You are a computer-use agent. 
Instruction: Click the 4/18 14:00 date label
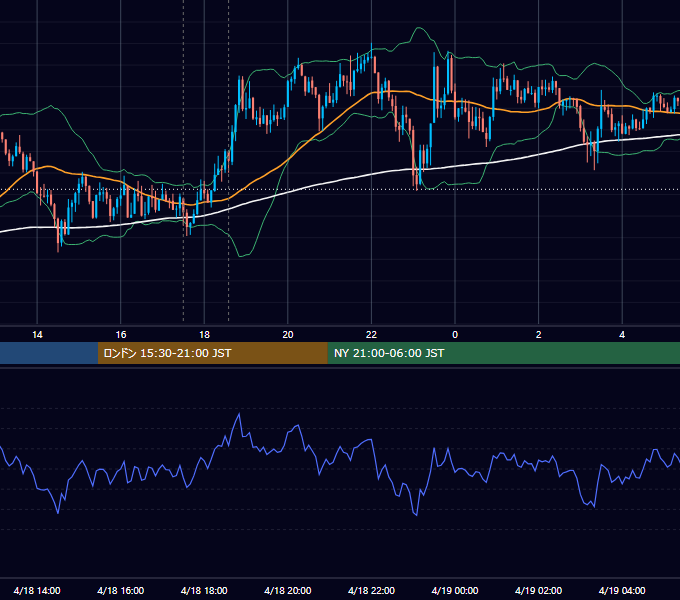[x=37, y=590]
